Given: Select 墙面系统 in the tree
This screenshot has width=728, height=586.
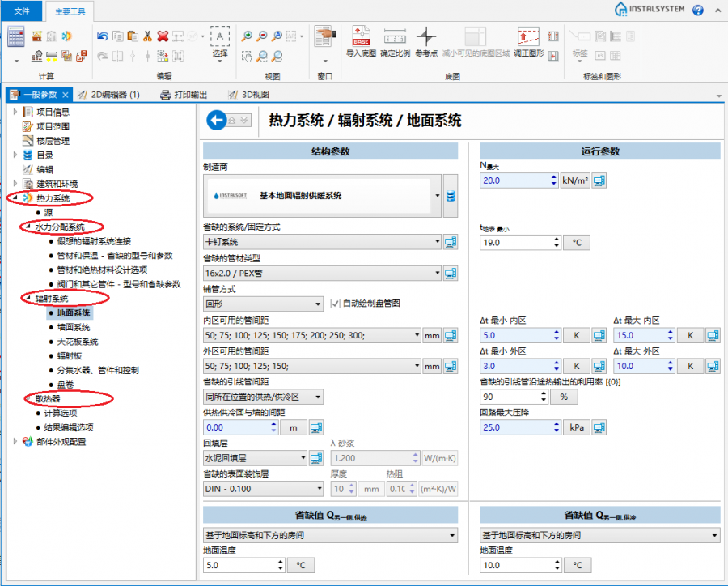Looking at the screenshot, I should (74, 327).
